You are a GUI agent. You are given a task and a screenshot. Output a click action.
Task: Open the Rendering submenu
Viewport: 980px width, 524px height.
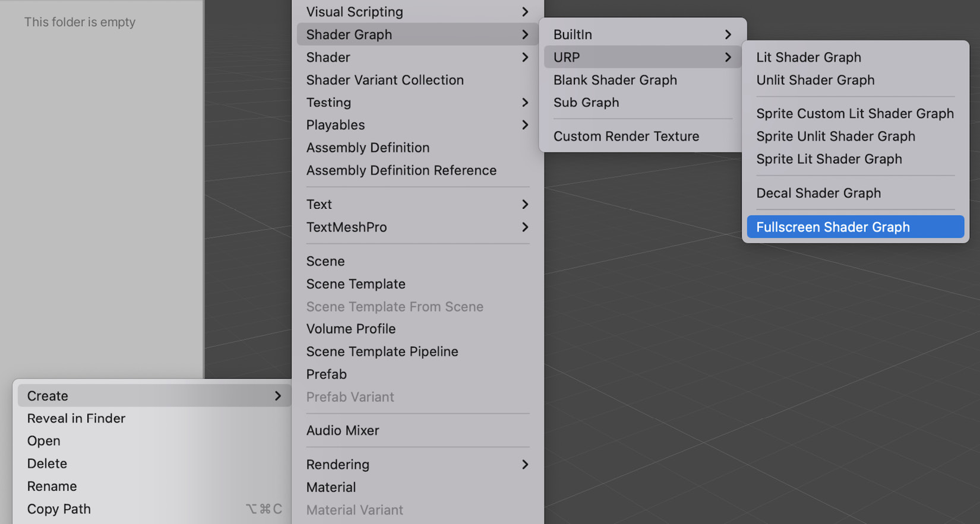418,464
